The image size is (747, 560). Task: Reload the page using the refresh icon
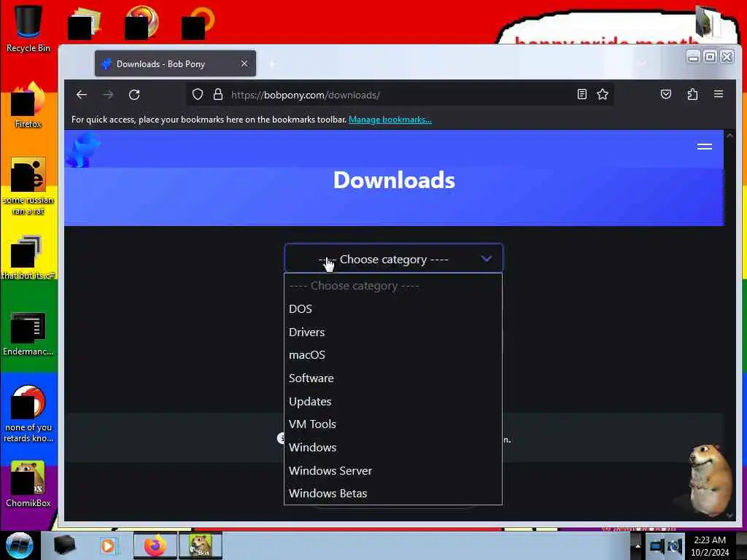(134, 95)
